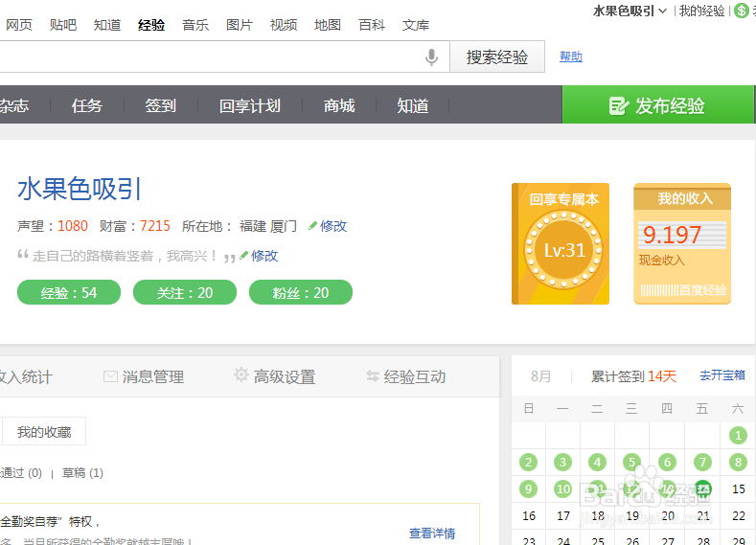756x545 pixels.
Task: Click the green 发布经验 button
Action: click(657, 104)
